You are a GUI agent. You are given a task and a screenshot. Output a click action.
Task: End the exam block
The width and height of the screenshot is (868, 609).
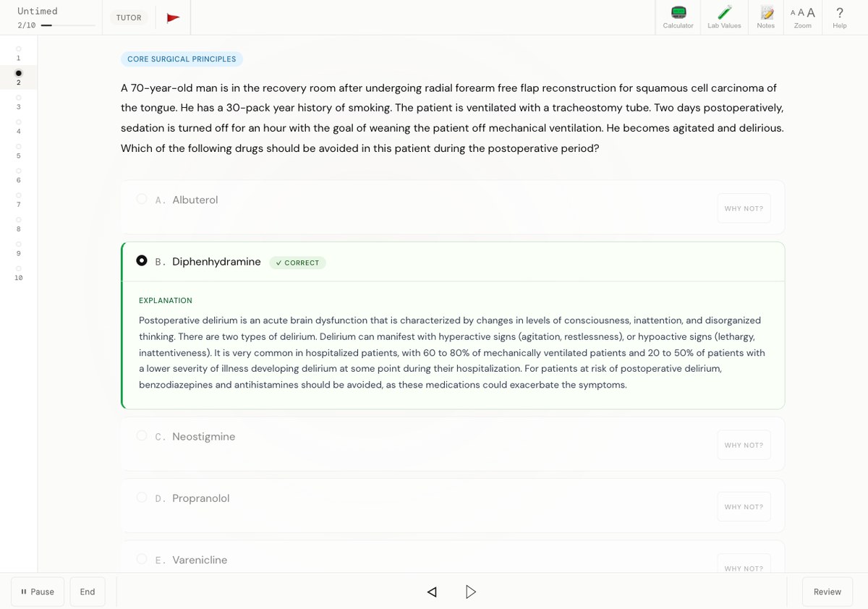click(x=88, y=592)
